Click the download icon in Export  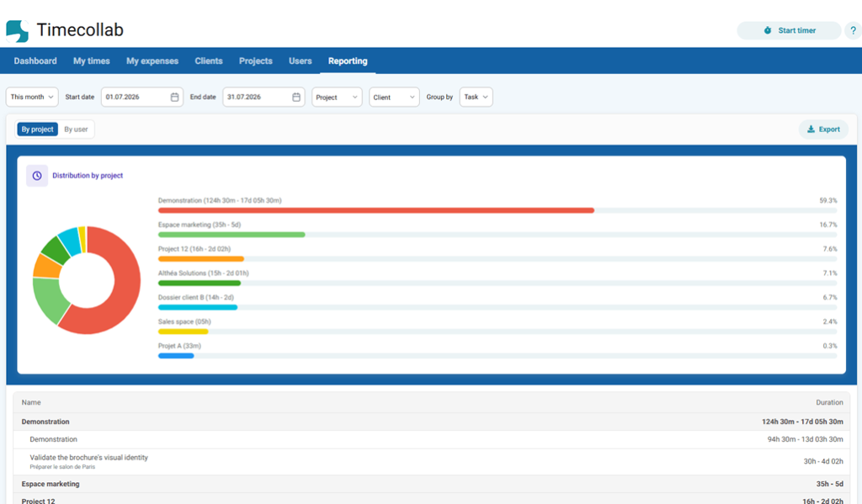[x=811, y=130]
